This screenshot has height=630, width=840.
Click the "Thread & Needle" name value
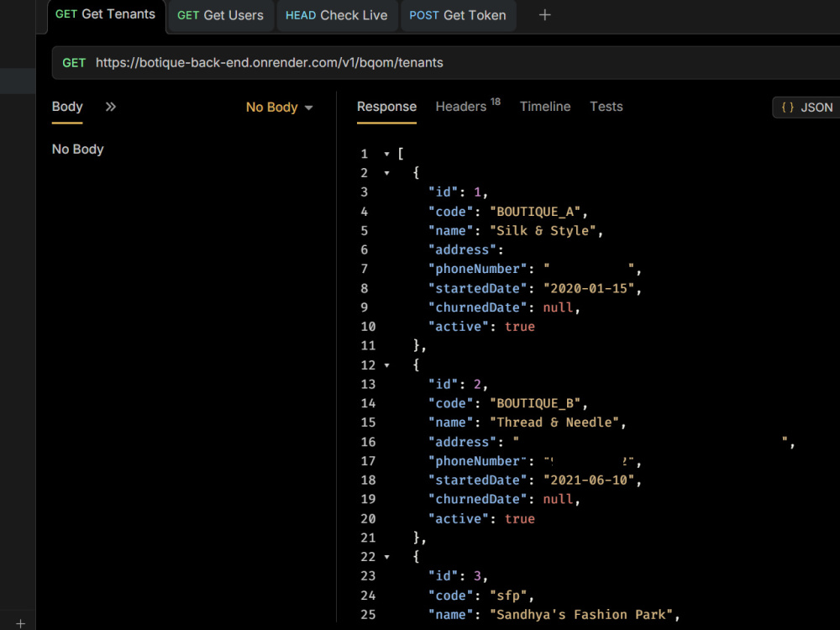pyautogui.click(x=554, y=423)
